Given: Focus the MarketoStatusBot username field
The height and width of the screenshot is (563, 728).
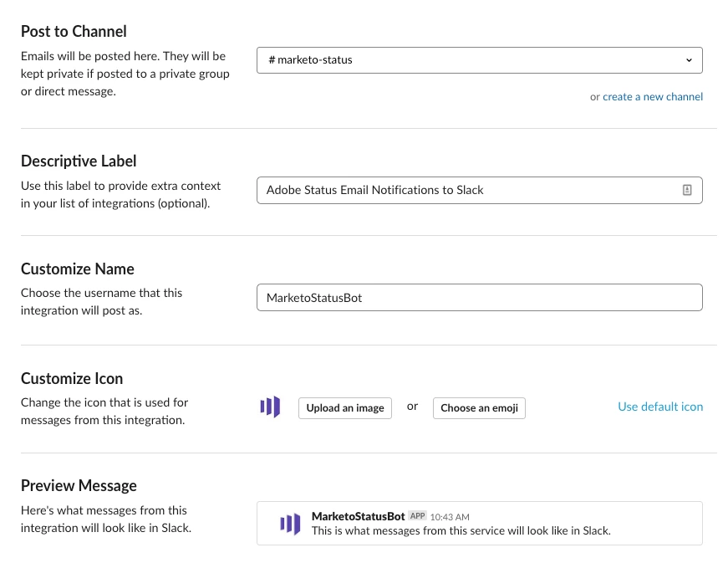Looking at the screenshot, I should coord(479,298).
